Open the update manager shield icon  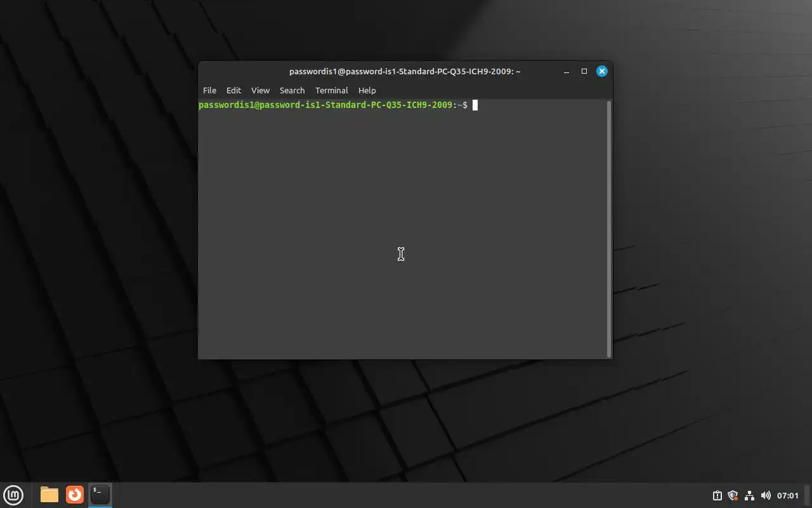733,495
